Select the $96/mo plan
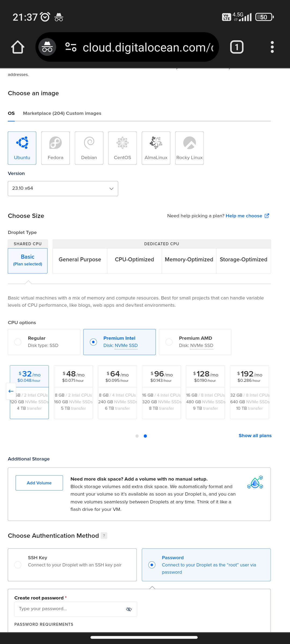This screenshot has height=644, width=290. tap(161, 392)
